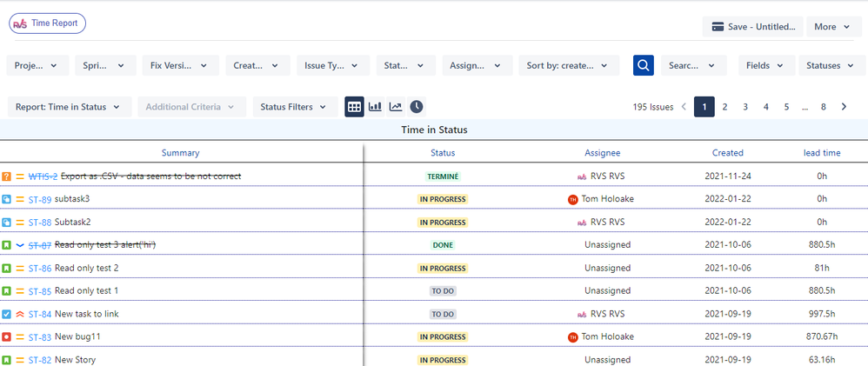Open the Project filter dropdown

37,65
